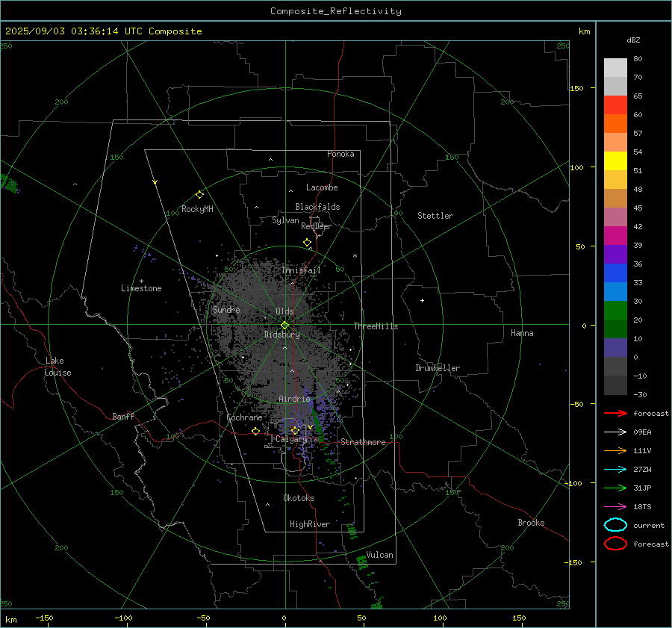Pick the blue 36 dBZ color swatch
The width and height of the screenshot is (672, 628).
click(x=615, y=273)
